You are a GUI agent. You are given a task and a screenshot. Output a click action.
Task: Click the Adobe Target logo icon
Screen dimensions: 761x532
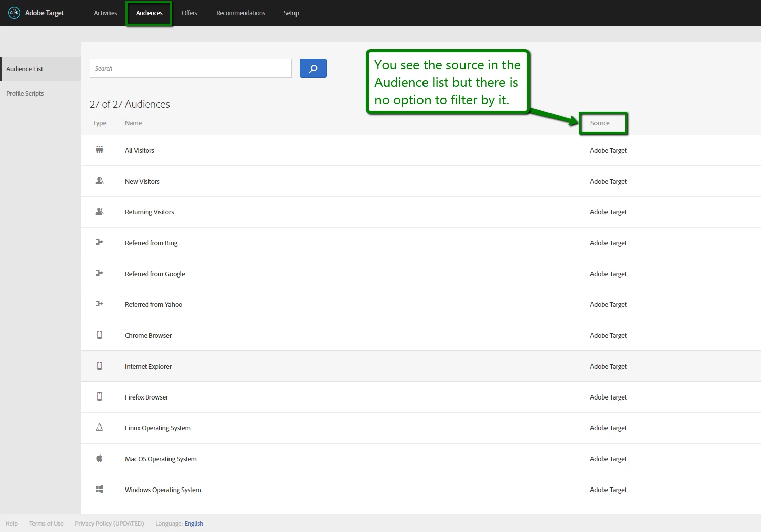point(14,13)
